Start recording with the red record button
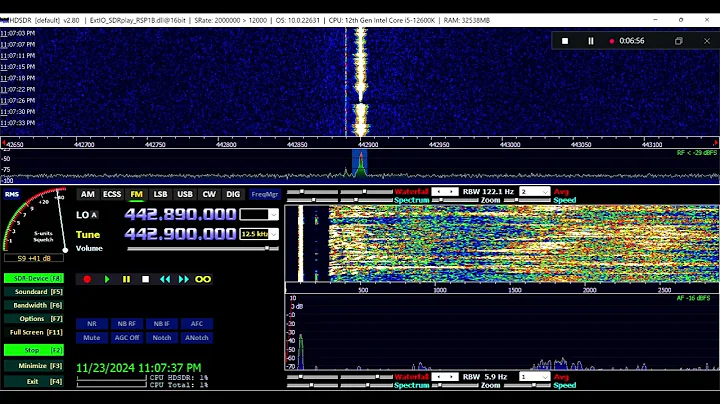Viewport: 720px width, 404px height. point(87,279)
